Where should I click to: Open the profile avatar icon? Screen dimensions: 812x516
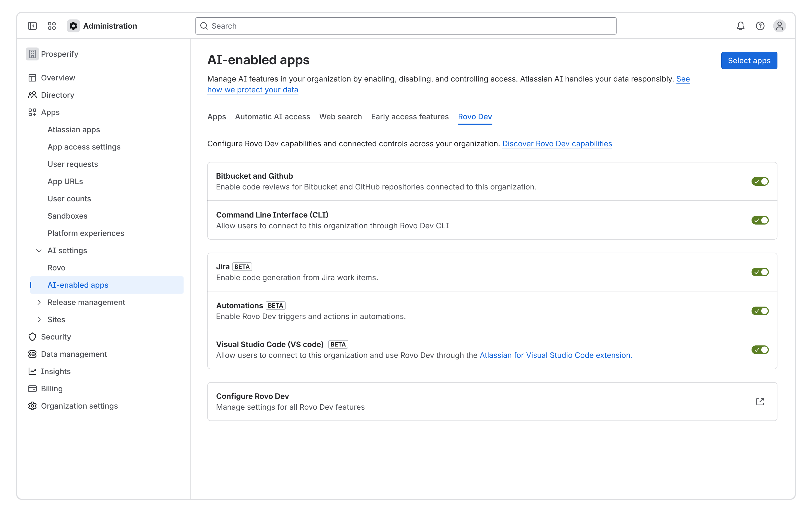click(780, 26)
